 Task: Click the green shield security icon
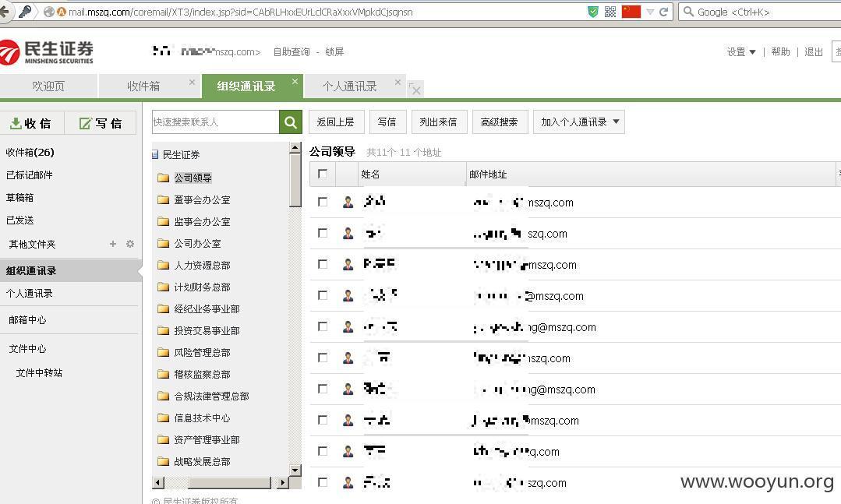[x=592, y=12]
